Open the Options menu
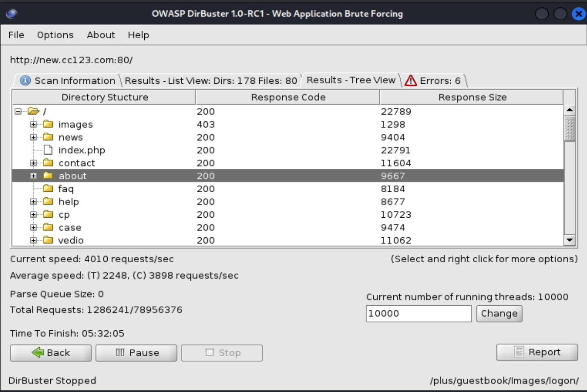The image size is (587, 392). click(55, 35)
